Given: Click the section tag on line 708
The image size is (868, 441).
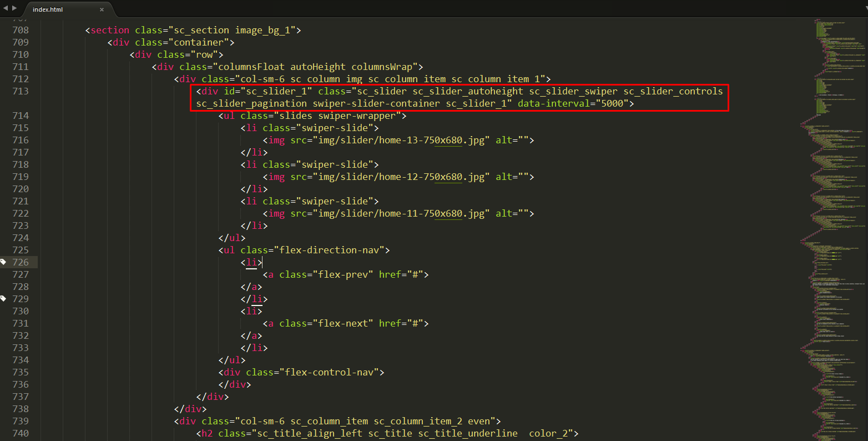Looking at the screenshot, I should pyautogui.click(x=110, y=30).
